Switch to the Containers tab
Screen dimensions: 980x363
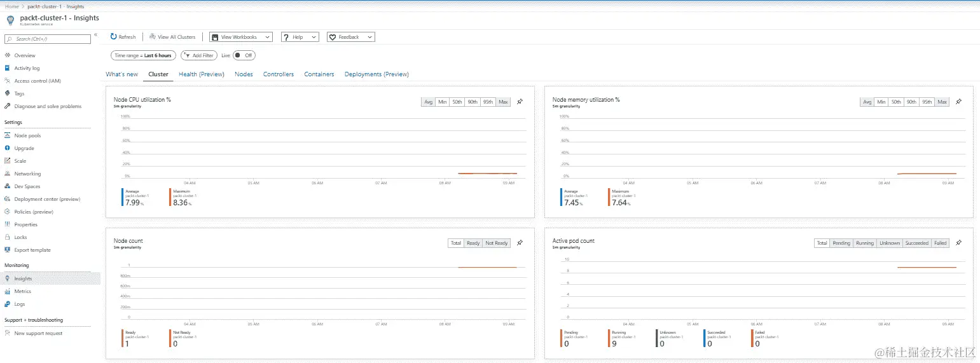coord(319,74)
